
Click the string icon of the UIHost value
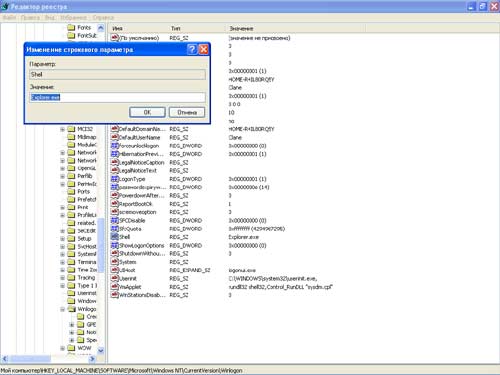point(115,270)
